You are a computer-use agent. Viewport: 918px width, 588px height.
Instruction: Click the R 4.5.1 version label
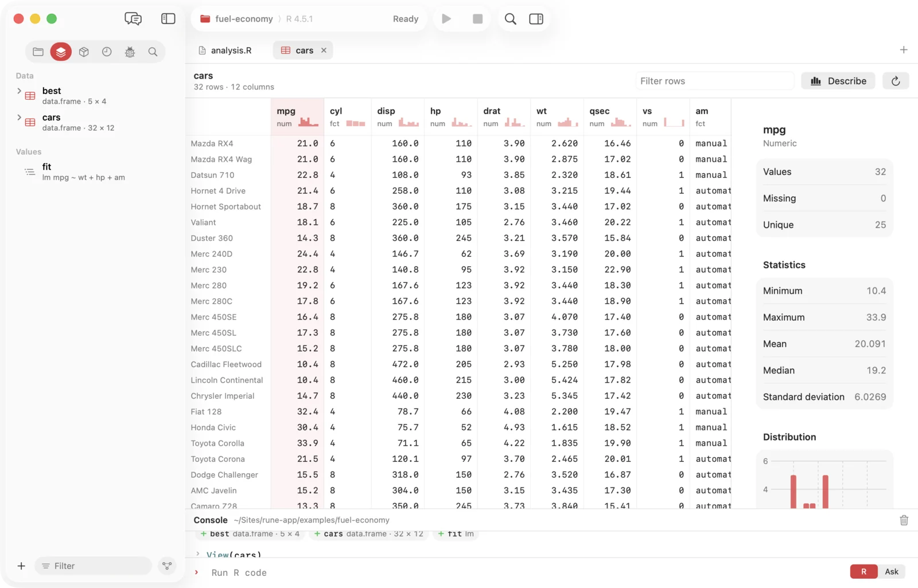point(299,19)
